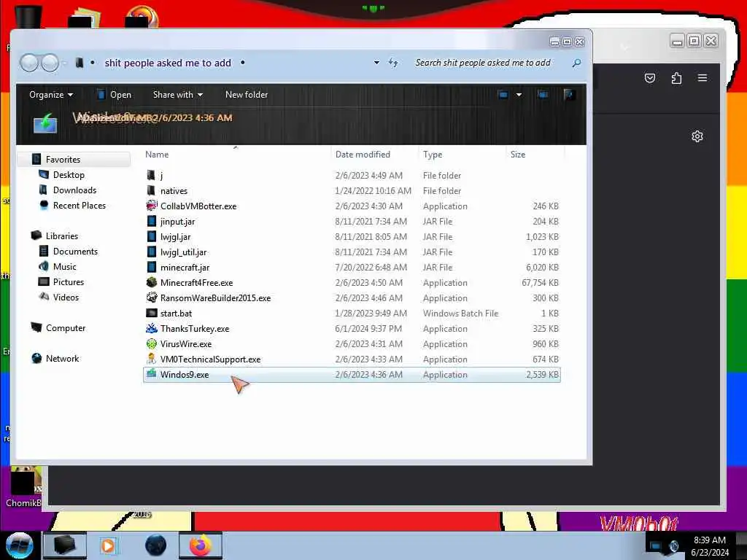
Task: Open the address bar history dropdown arrow
Action: (376, 63)
